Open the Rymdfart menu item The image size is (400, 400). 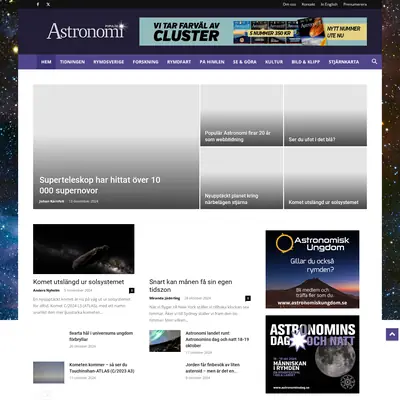(x=179, y=62)
